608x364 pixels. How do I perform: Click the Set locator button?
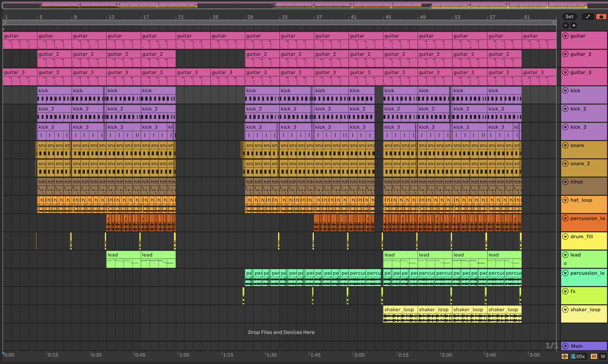click(569, 17)
